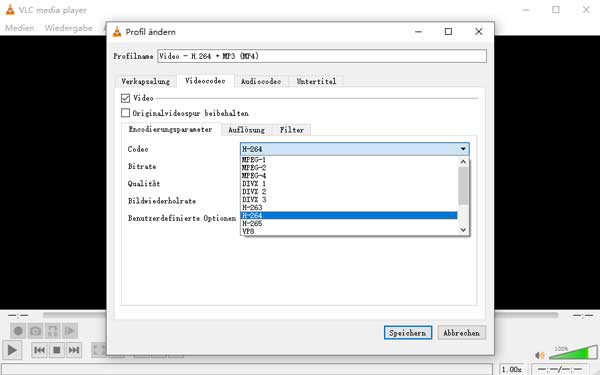Click the record button in VLC toolbar
The image size is (600, 375).
coord(18,331)
